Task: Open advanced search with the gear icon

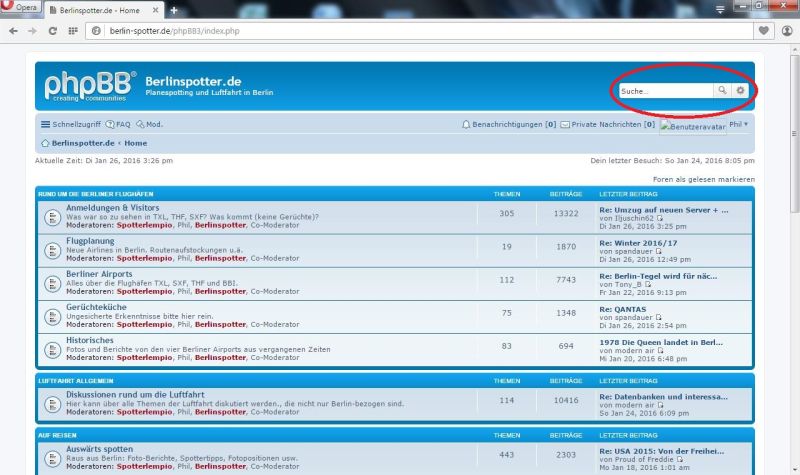Action: (x=740, y=91)
